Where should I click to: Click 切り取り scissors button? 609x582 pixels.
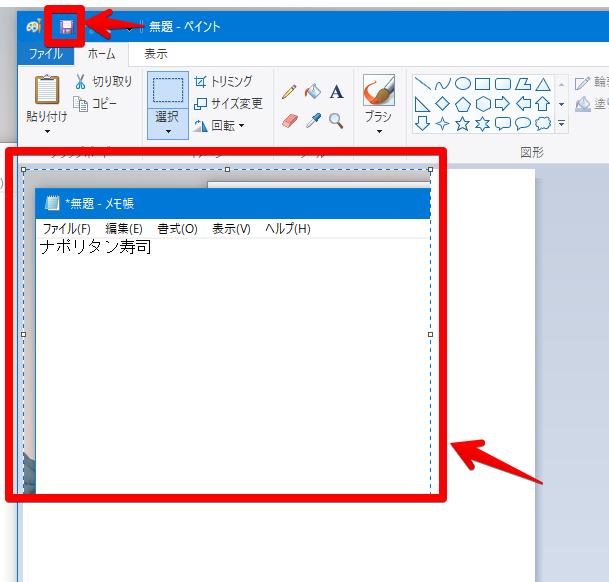103,82
